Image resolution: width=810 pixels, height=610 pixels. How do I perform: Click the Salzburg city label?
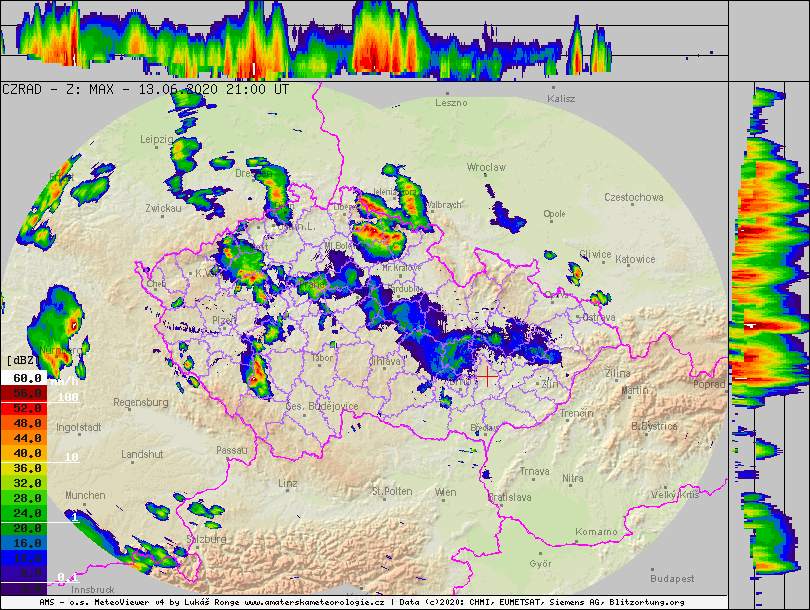(206, 539)
